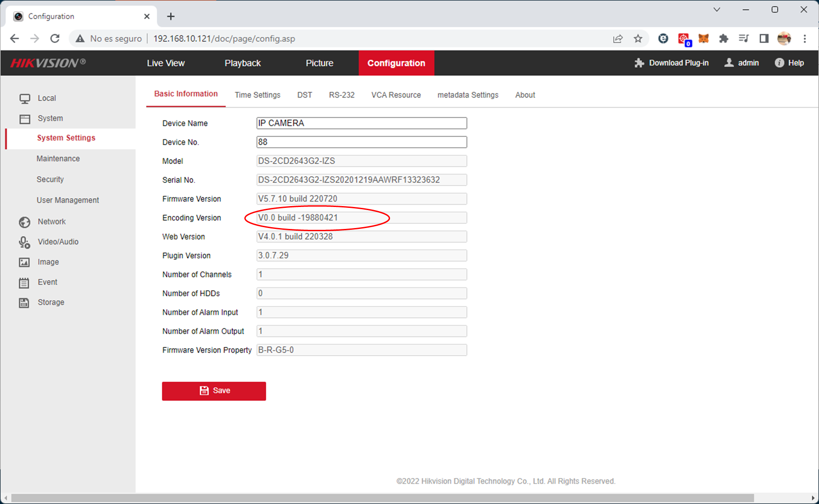Bookmark this page with star icon
Viewport: 819px width, 504px height.
(x=638, y=39)
